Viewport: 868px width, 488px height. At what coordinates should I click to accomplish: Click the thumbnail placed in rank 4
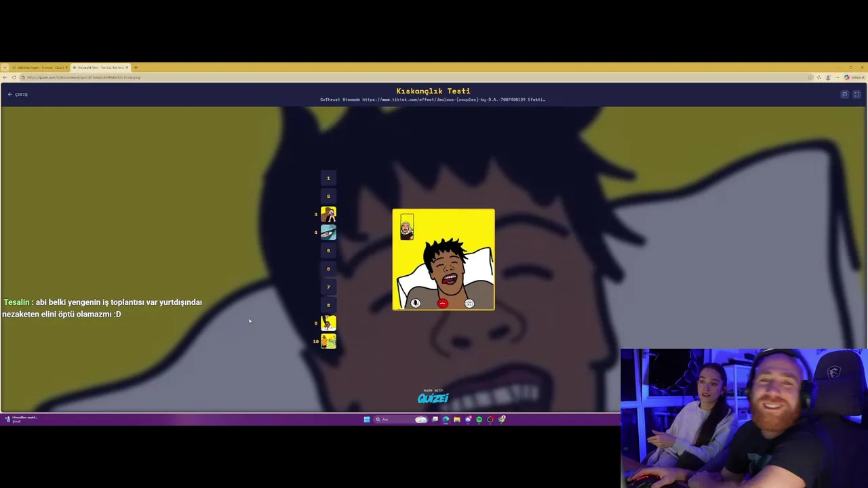tap(328, 232)
